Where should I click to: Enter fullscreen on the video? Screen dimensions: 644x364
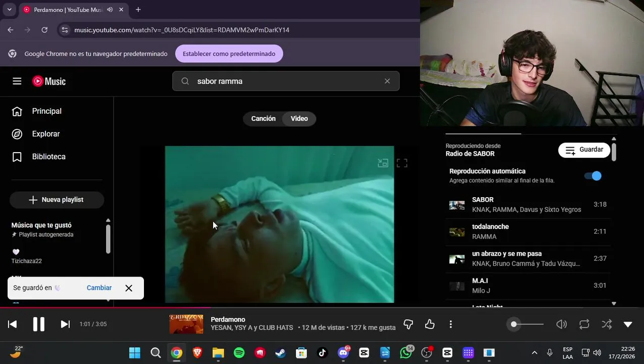click(402, 163)
